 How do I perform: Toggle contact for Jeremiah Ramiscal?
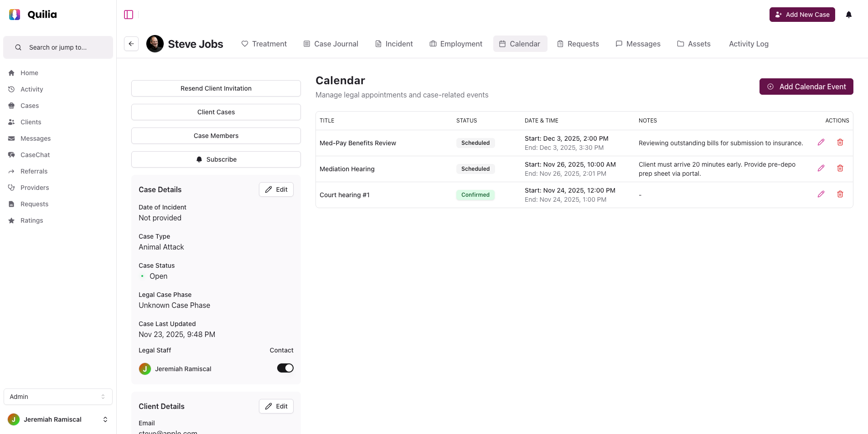pyautogui.click(x=285, y=368)
